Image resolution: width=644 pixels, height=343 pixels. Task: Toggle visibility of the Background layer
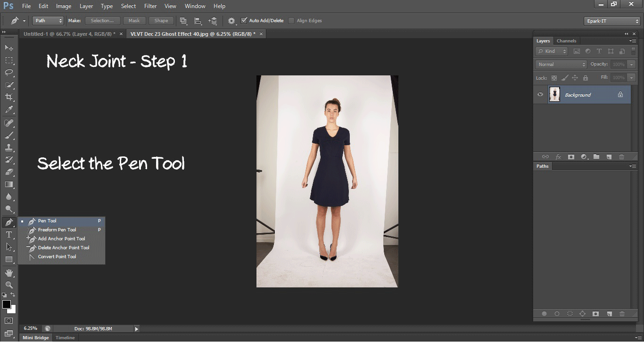click(x=540, y=94)
